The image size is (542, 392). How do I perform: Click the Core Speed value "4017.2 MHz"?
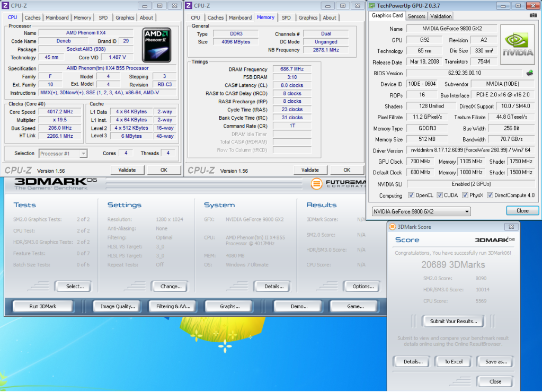coord(60,112)
